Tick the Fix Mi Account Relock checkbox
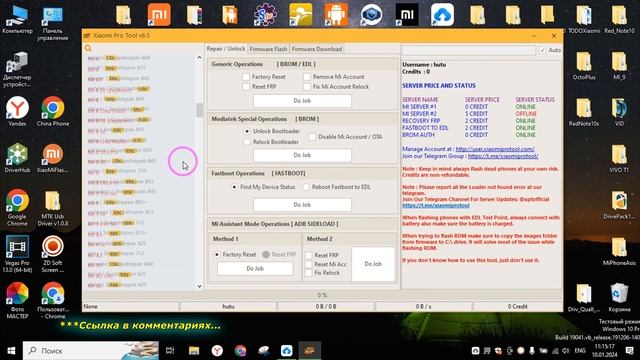Image resolution: width=640 pixels, height=360 pixels. click(x=307, y=87)
